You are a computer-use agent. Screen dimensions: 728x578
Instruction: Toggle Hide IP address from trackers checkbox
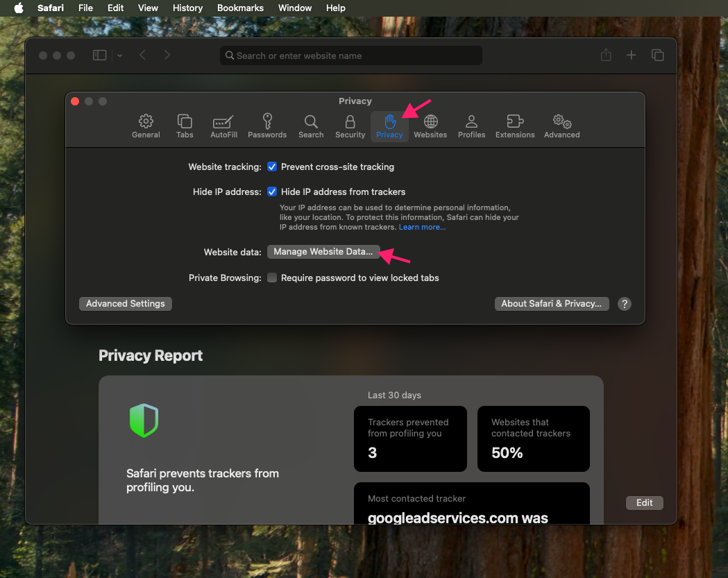tap(272, 192)
